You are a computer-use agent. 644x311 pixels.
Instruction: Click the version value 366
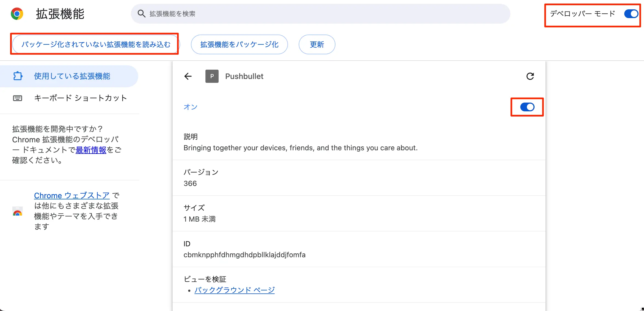190,183
